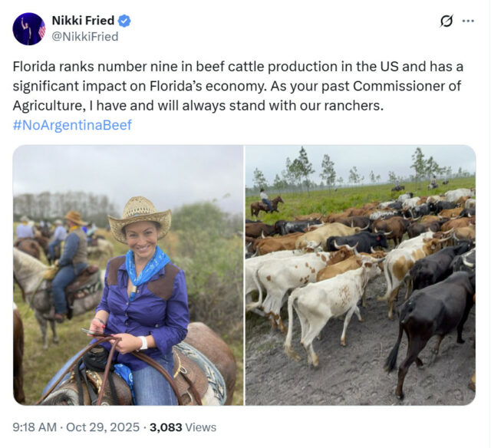Click the Views label beside the count
Screen dimensions: 491x448
click(x=200, y=427)
